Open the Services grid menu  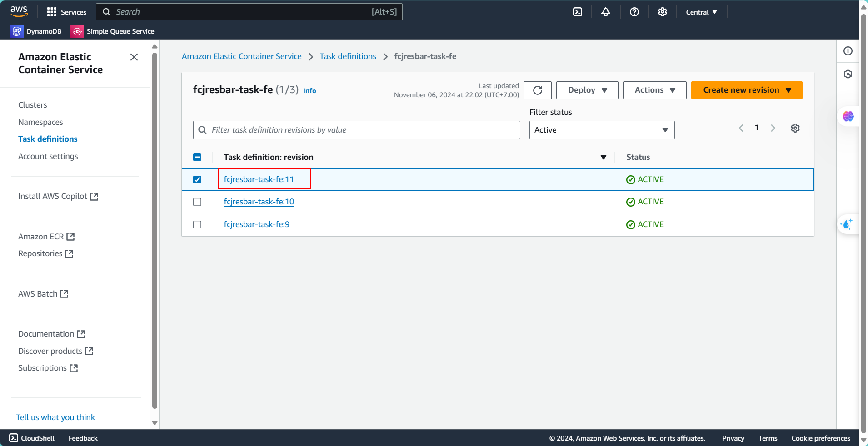pos(66,12)
